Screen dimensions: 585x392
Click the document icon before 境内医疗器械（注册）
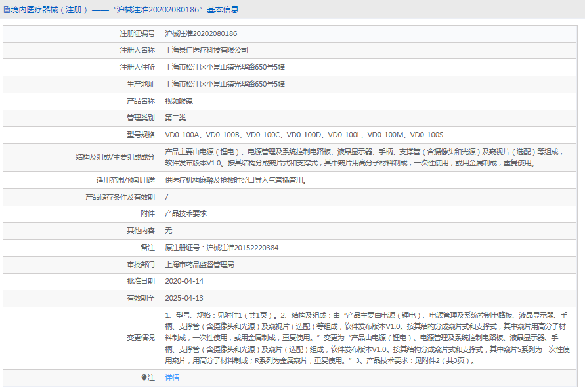[x=7, y=9]
